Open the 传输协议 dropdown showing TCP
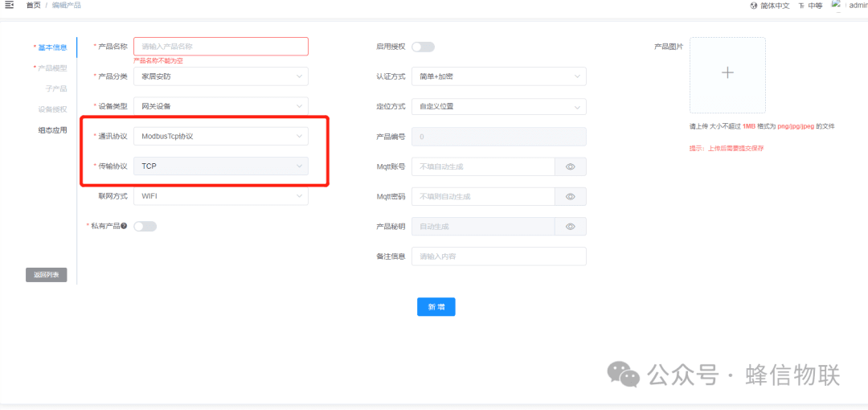 (x=221, y=166)
